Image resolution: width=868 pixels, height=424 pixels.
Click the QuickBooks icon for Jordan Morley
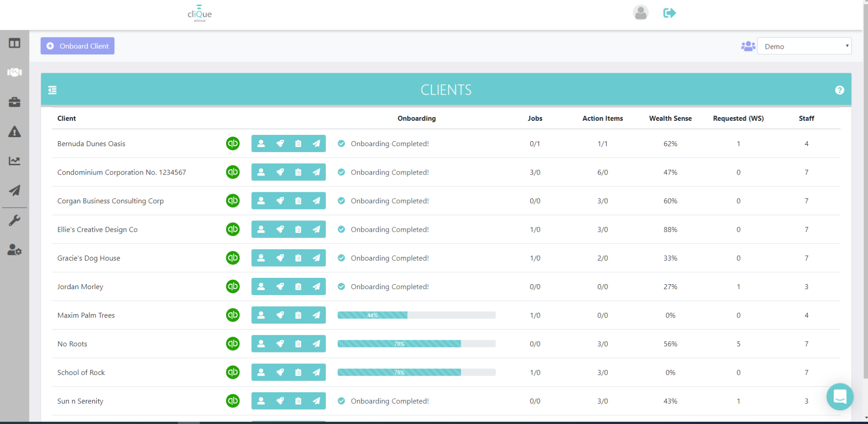pyautogui.click(x=232, y=286)
